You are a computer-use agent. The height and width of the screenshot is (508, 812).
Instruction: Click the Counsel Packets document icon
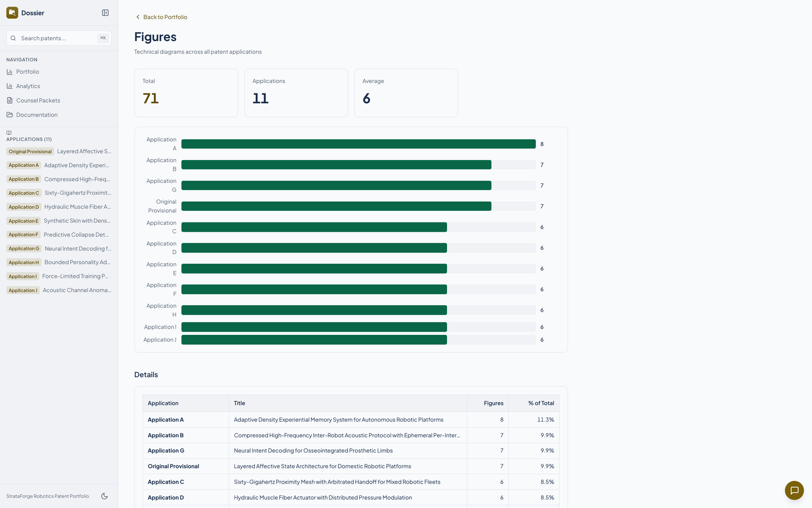[x=10, y=101]
